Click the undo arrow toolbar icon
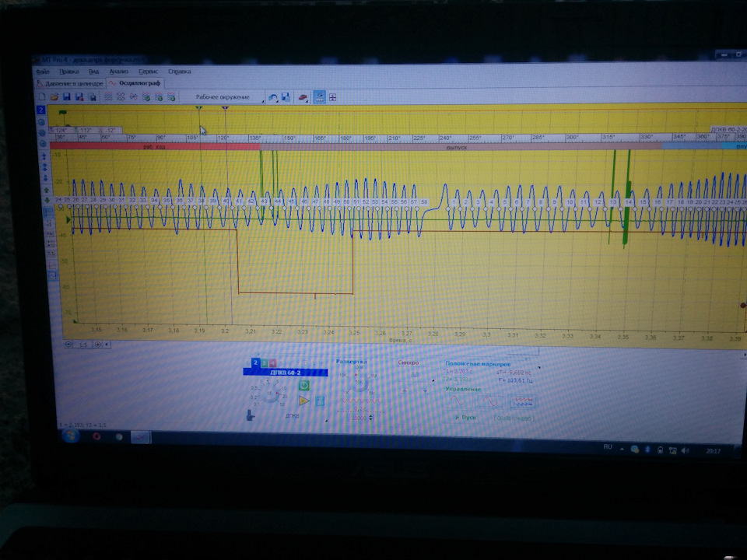 pos(273,97)
